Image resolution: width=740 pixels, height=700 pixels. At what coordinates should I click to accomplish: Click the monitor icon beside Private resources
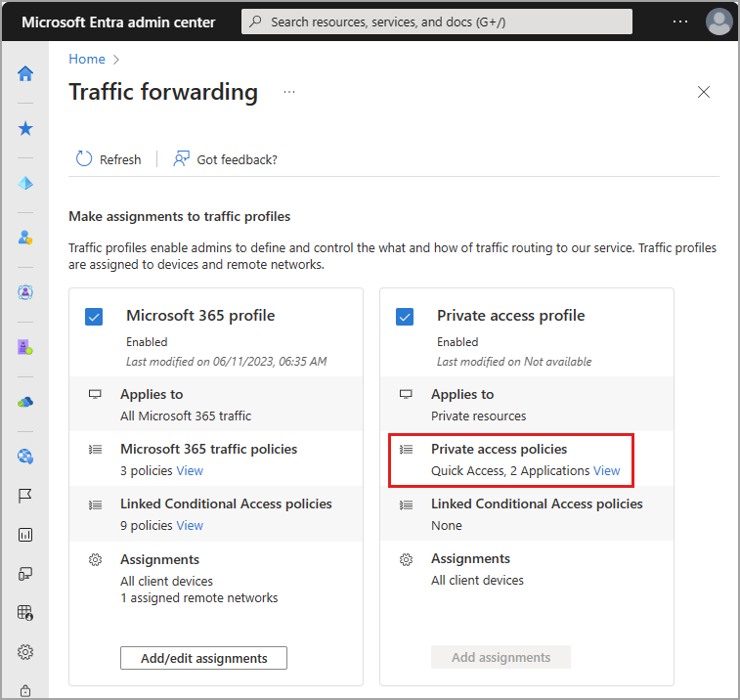pos(406,394)
